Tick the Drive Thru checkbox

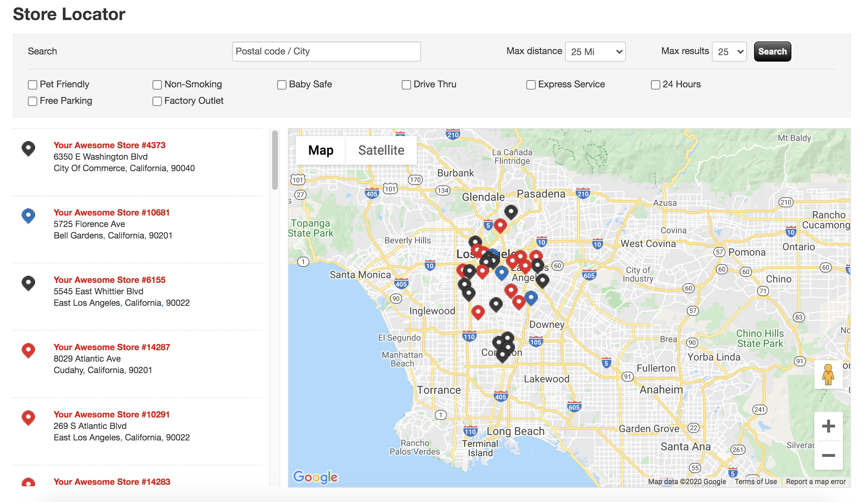click(406, 85)
